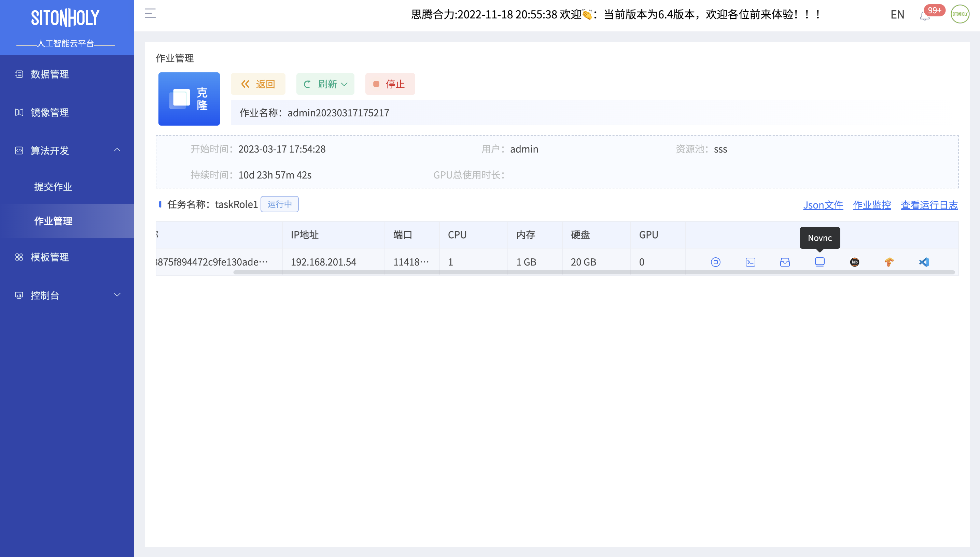Click the duration 10d 23h 57m 42s
The height and width of the screenshot is (557, 980).
click(x=275, y=175)
